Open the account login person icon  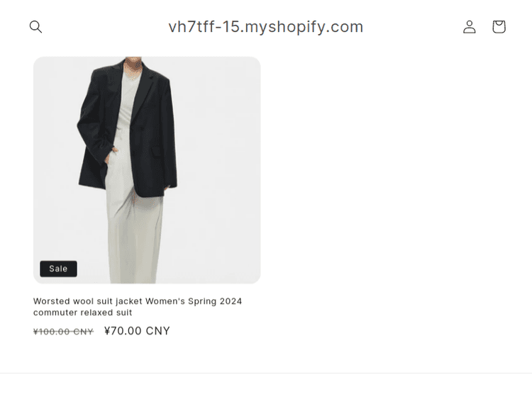coord(470,27)
